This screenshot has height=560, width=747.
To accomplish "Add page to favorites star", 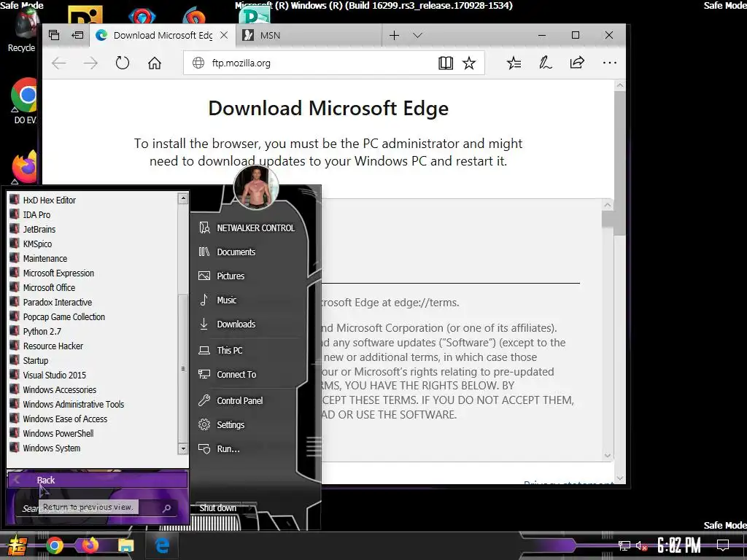I will [469, 63].
